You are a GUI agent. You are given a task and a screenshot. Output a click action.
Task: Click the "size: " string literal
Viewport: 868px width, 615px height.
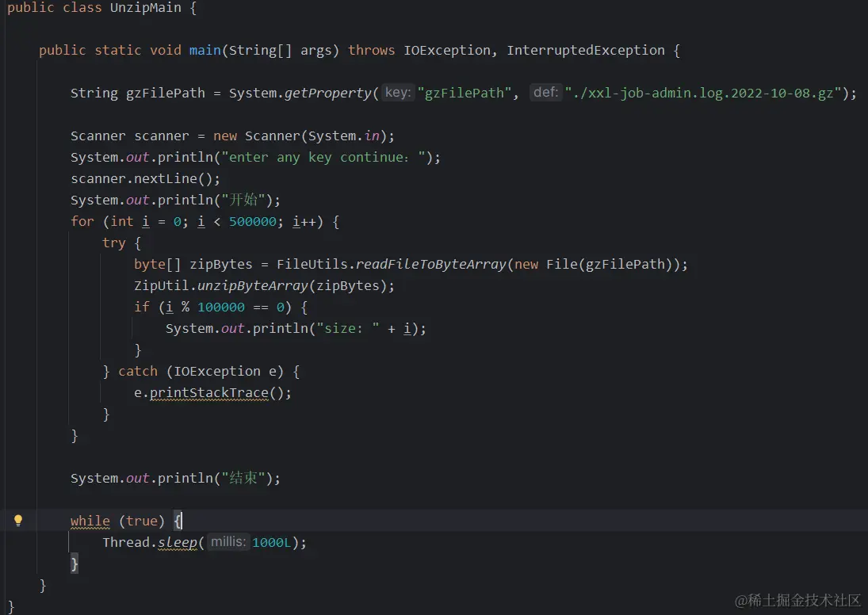(348, 328)
